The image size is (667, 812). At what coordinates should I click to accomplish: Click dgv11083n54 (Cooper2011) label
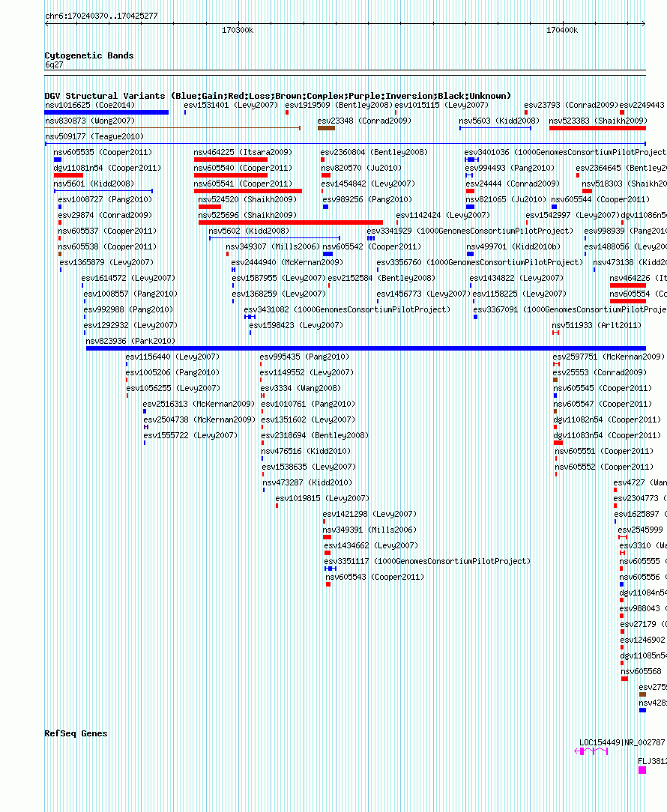click(x=607, y=435)
